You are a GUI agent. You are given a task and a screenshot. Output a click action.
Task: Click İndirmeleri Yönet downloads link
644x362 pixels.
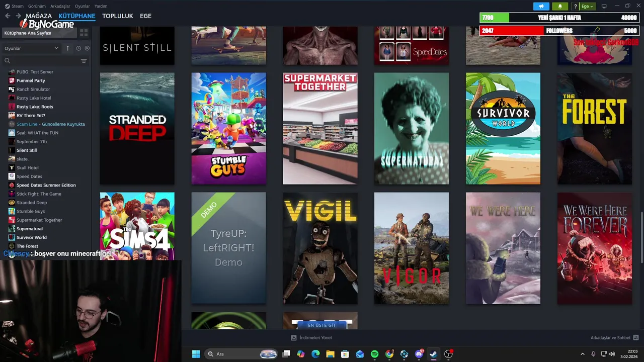[311, 338]
